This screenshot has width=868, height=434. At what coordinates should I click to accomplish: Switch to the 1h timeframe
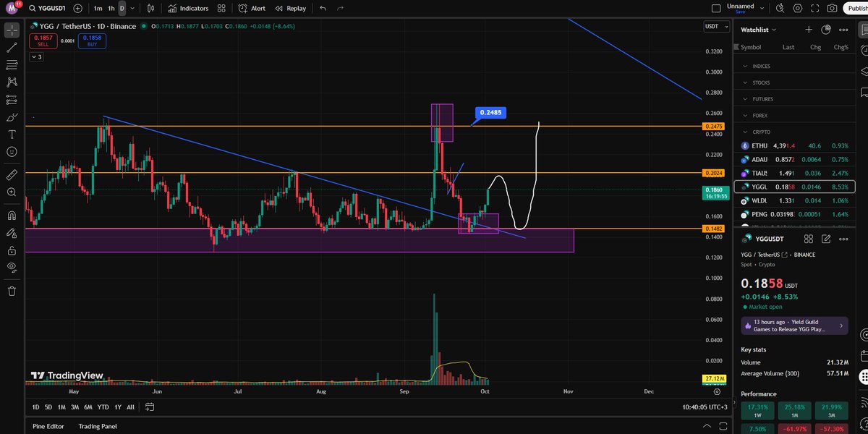pos(111,9)
